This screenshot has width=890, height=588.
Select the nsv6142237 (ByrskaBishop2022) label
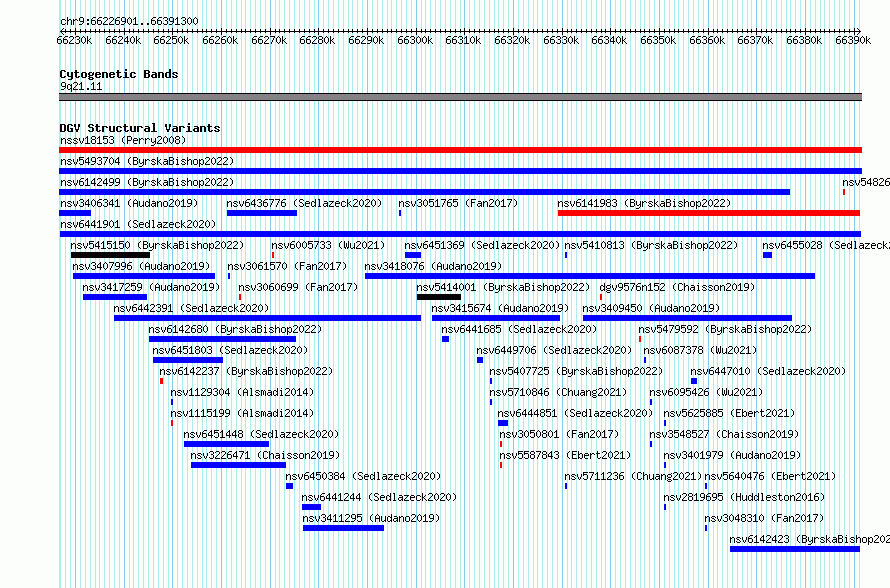tap(246, 371)
